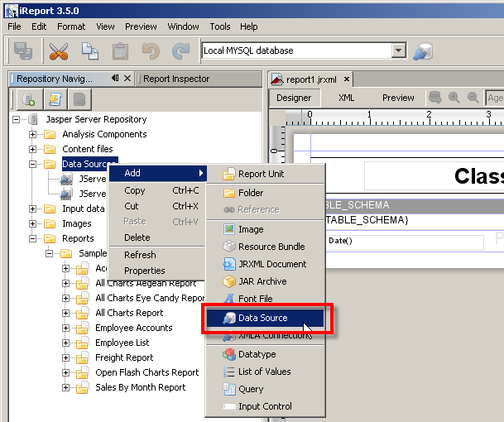This screenshot has width=504, height=422.
Task: Open the Local MYSQL database dropdown
Action: tap(398, 50)
